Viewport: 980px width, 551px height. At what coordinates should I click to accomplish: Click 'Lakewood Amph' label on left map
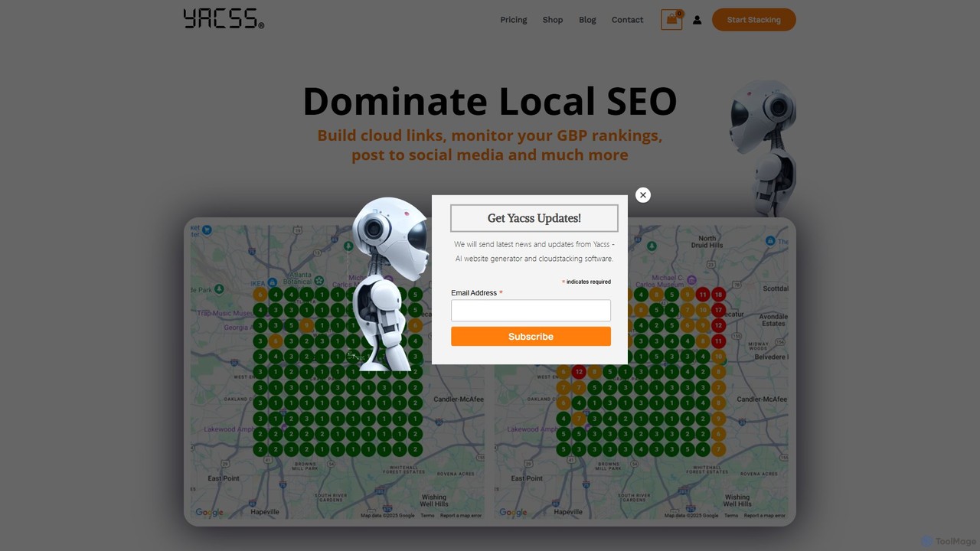coord(230,429)
